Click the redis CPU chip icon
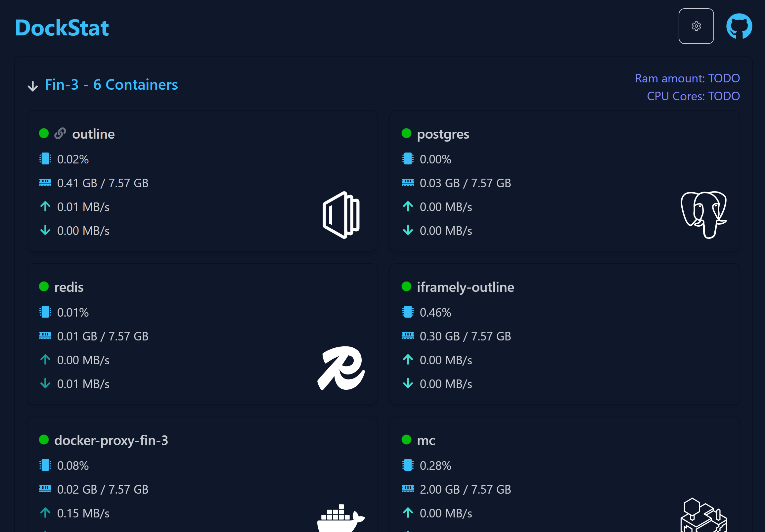The height and width of the screenshot is (532, 765). pyautogui.click(x=45, y=312)
